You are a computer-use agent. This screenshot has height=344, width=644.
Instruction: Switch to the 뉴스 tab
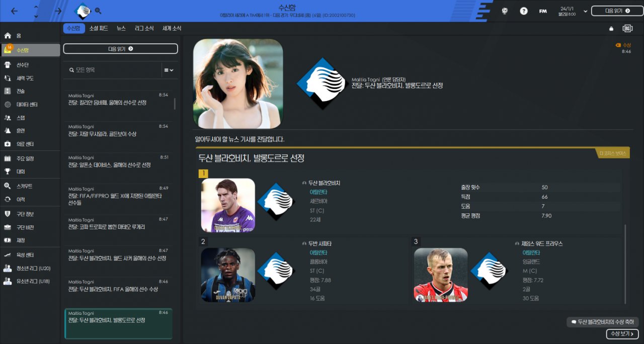[x=121, y=29]
